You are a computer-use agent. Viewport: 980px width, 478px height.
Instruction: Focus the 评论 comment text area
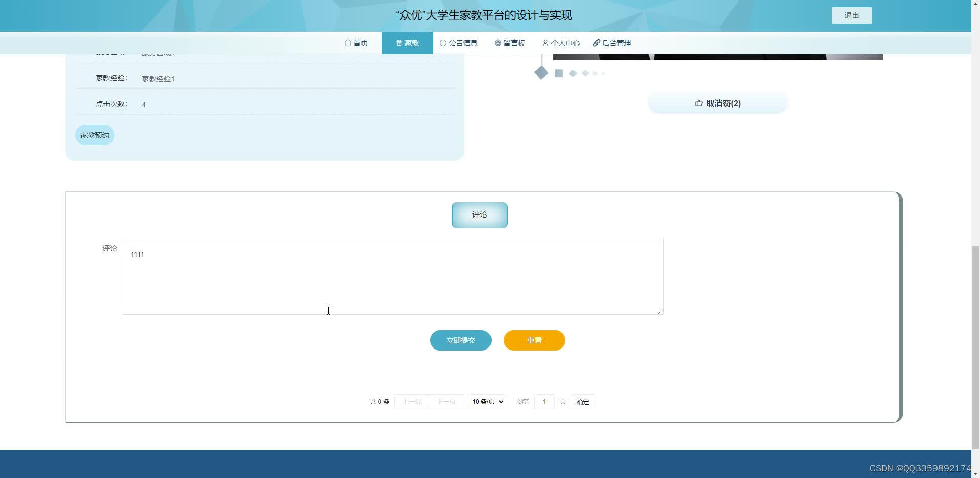coord(393,276)
